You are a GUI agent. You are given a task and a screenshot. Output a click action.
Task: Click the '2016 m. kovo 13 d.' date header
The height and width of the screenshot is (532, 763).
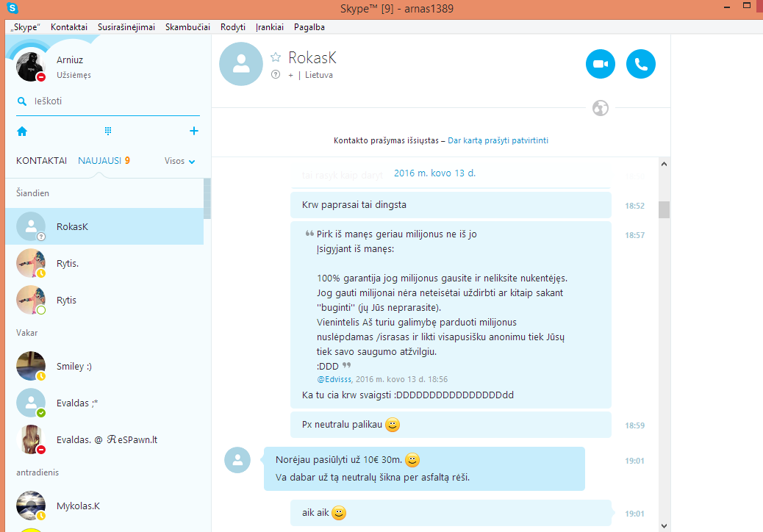pos(434,173)
